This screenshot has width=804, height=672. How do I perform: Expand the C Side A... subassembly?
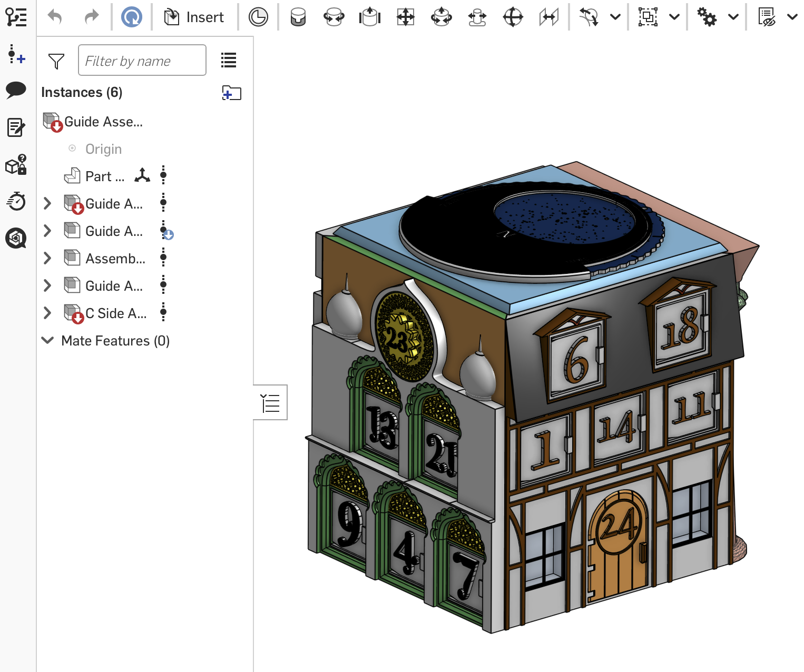[47, 313]
